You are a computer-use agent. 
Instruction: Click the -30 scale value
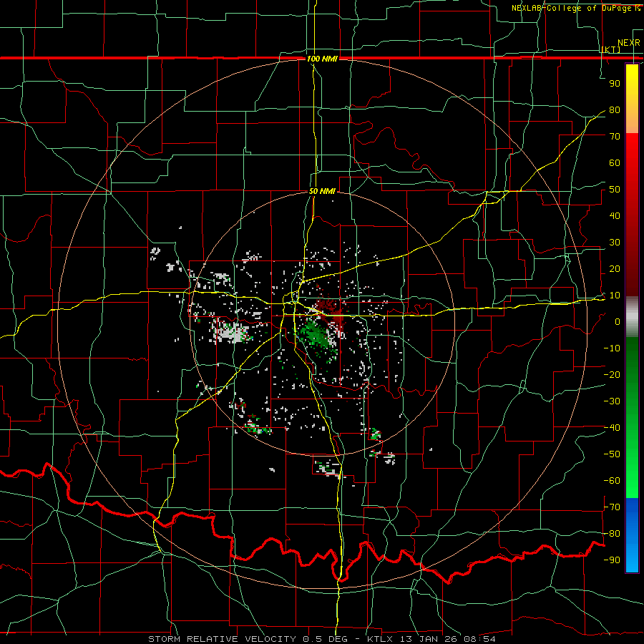[x=612, y=401]
